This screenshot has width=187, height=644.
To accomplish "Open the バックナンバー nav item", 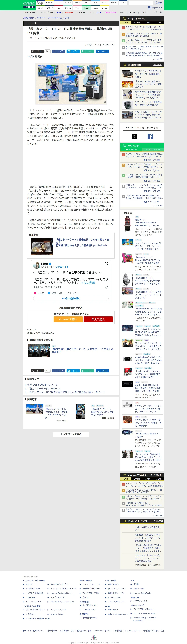I will coord(30,12).
